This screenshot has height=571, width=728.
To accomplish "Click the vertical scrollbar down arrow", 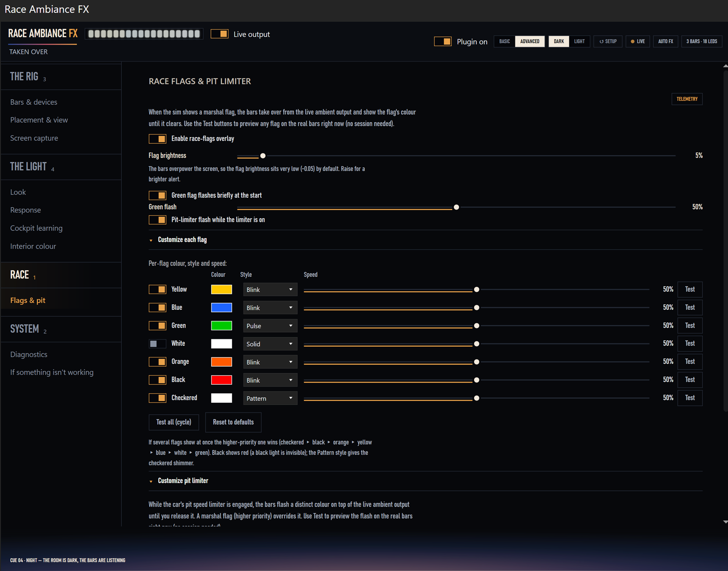I will point(725,522).
